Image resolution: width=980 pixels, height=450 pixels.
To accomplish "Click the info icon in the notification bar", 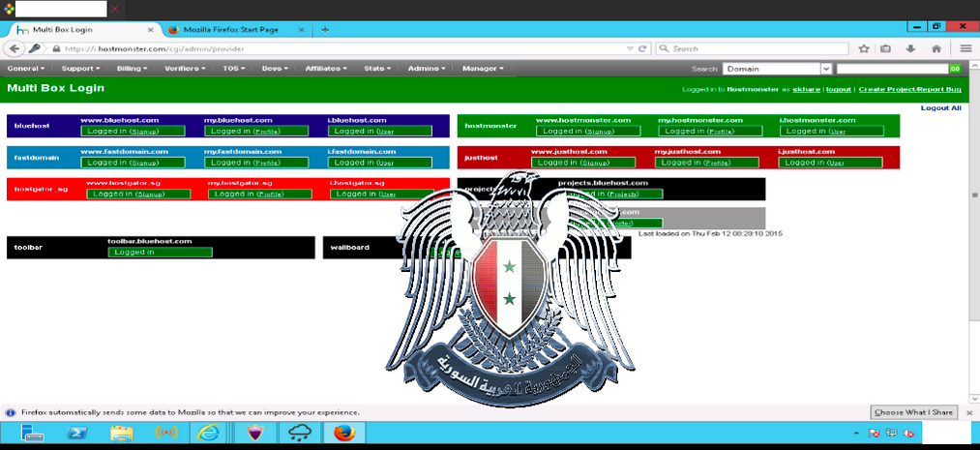I will coord(11,412).
